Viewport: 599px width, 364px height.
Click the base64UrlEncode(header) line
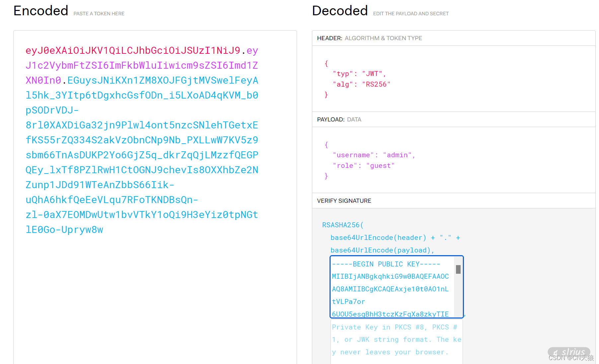click(378, 238)
